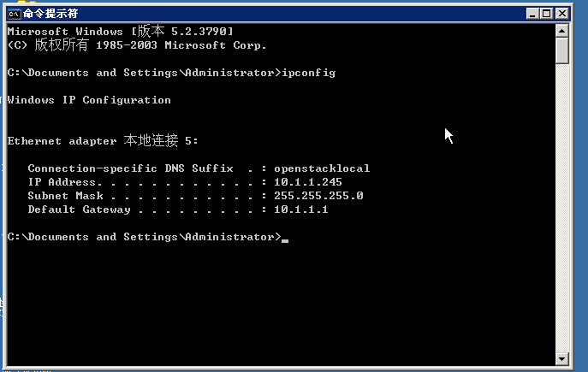
Task: Click the default gateway value 10.1.1.1
Action: (301, 210)
